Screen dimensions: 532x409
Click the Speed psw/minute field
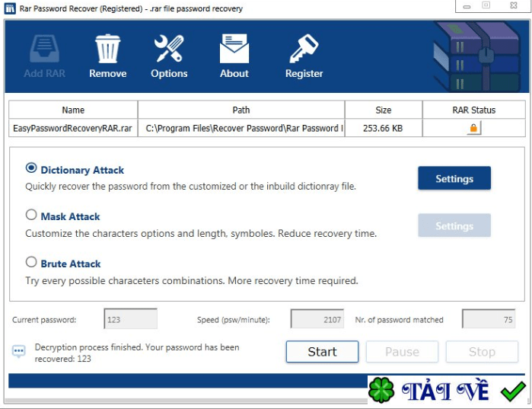[x=317, y=318]
